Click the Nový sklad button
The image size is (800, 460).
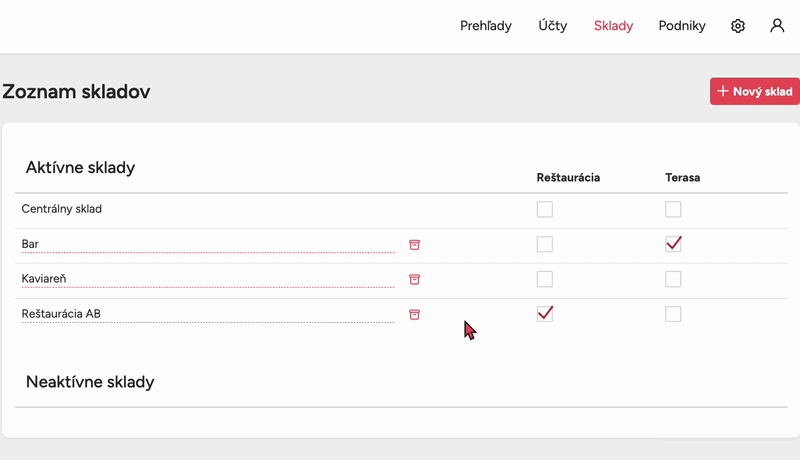tap(755, 91)
